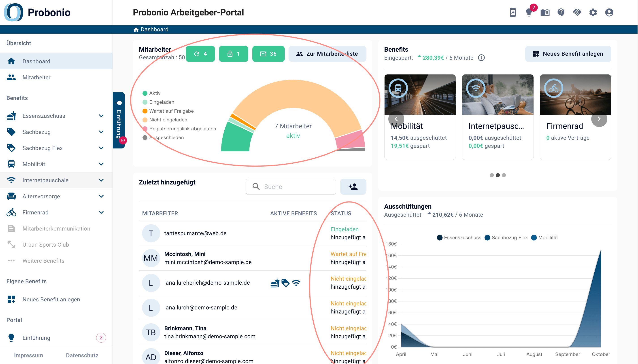Expand the Essenszuschuss menu chevron

coord(101,116)
